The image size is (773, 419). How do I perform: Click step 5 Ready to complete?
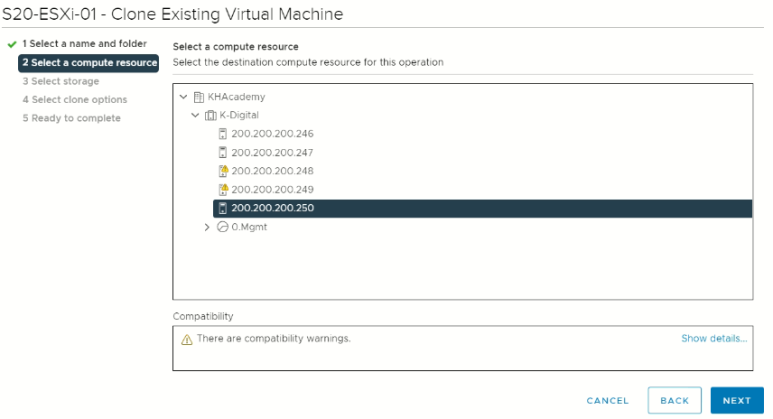click(71, 118)
